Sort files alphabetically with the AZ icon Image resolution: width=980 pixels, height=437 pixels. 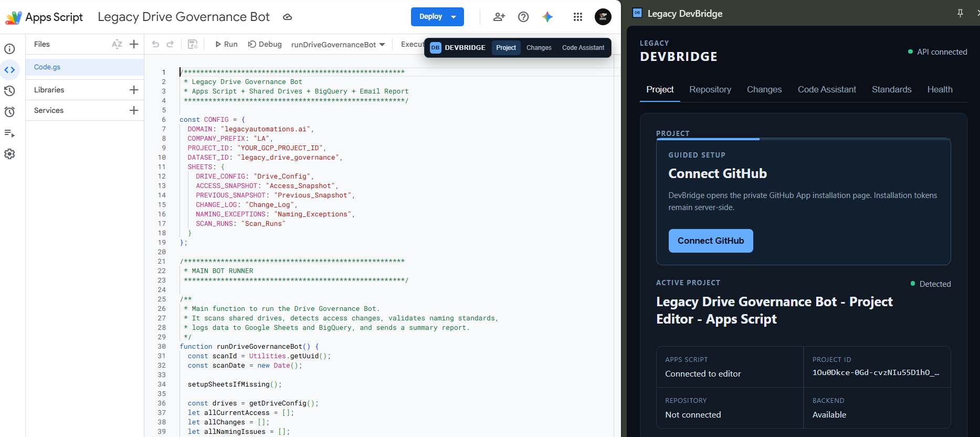117,44
